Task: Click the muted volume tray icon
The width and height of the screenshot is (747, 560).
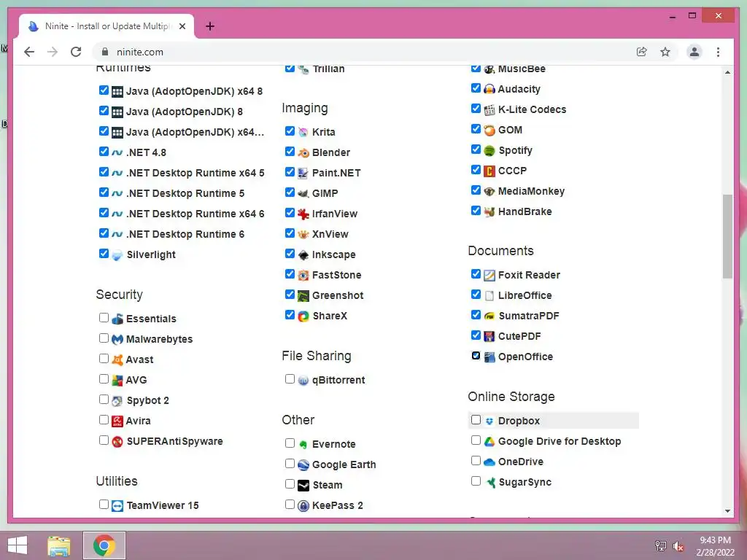Action: coord(678,546)
